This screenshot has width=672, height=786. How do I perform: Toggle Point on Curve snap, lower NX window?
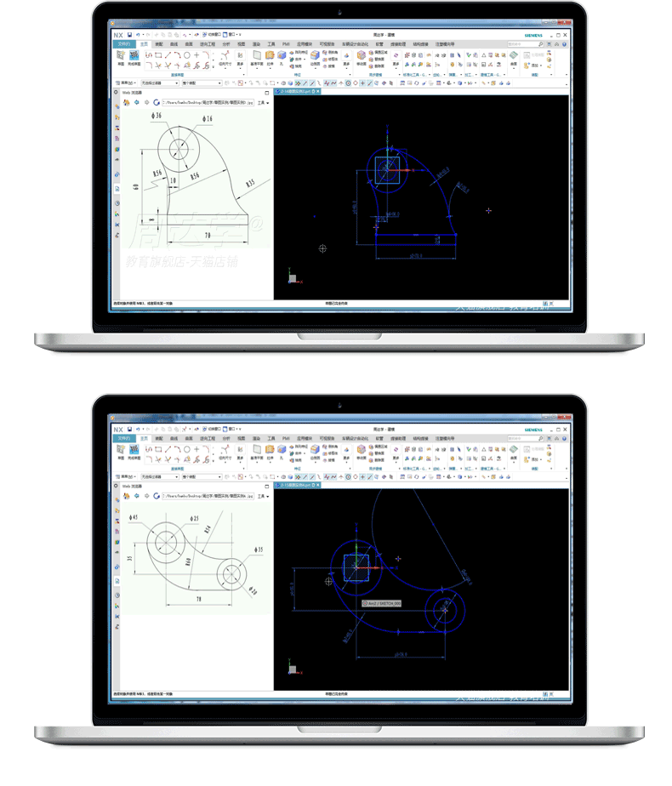(x=370, y=476)
